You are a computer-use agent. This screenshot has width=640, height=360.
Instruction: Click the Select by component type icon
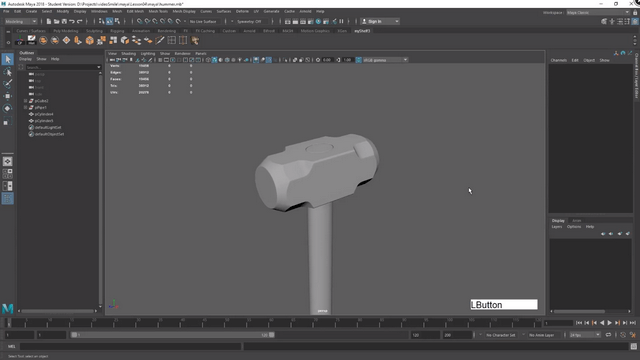pos(117,21)
